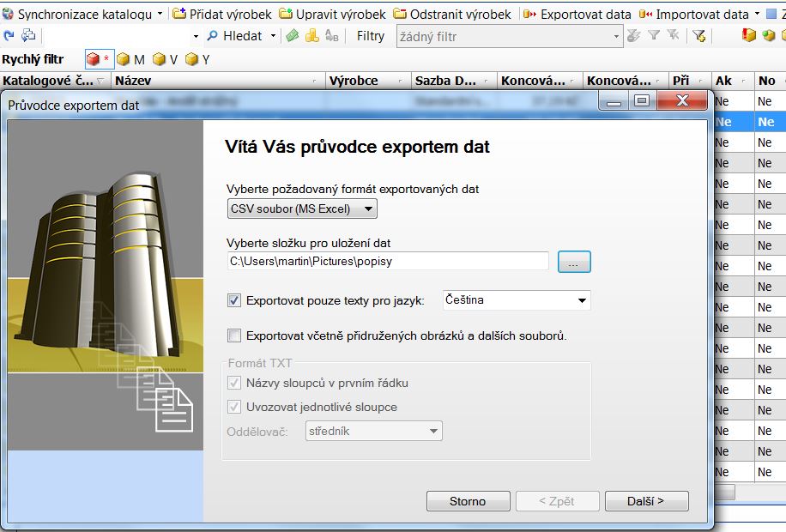Screen dimensions: 786x532
Task: Click the export folder path field
Action: pyautogui.click(x=387, y=261)
